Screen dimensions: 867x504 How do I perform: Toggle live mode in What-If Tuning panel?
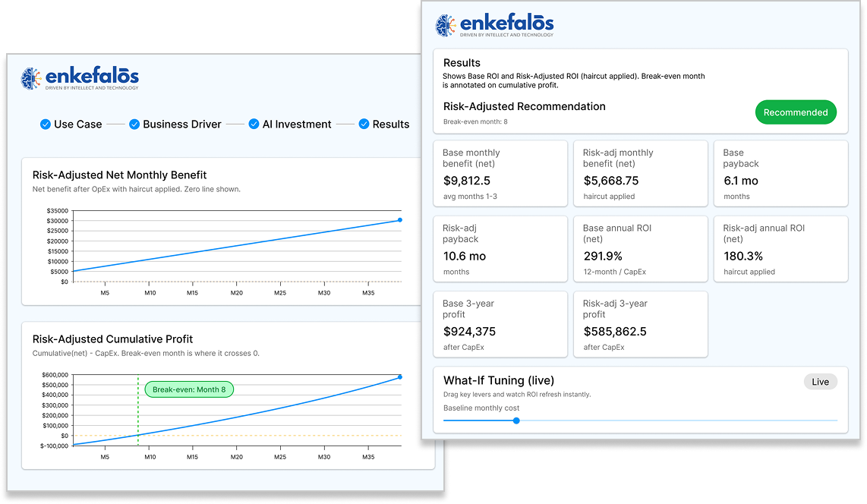pyautogui.click(x=820, y=382)
